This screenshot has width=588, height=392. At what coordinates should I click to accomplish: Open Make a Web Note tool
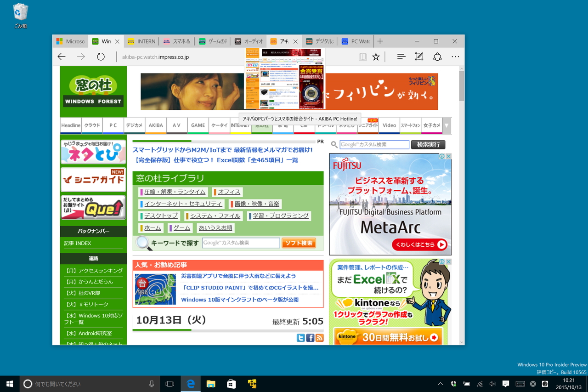[418, 56]
